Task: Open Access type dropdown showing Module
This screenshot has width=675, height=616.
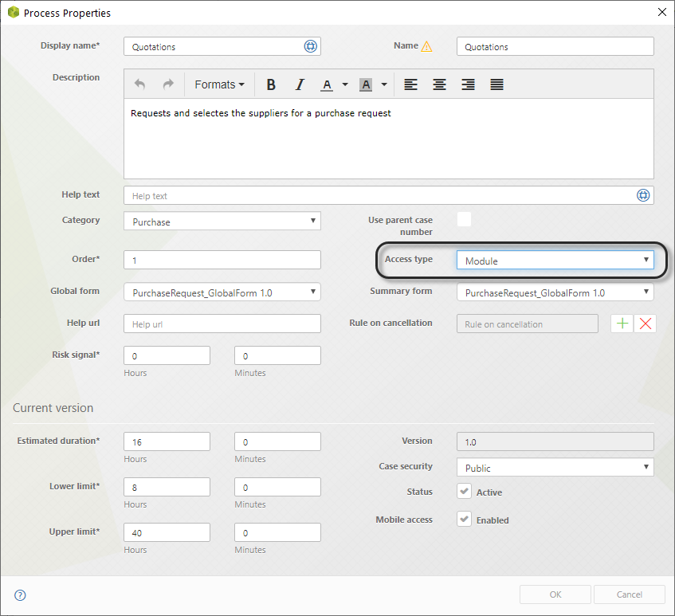Action: [555, 260]
